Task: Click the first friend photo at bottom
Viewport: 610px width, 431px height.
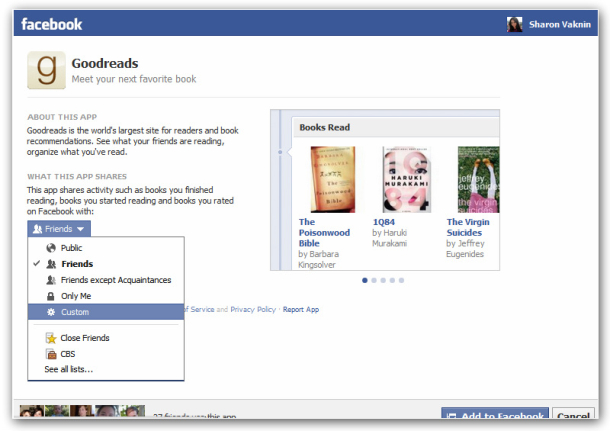Action: (32, 412)
